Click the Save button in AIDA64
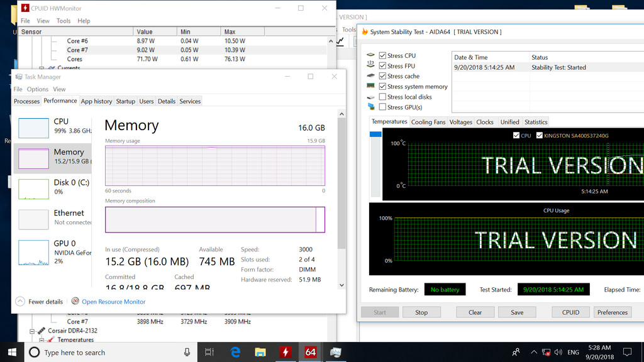The width and height of the screenshot is (644, 362). [517, 312]
